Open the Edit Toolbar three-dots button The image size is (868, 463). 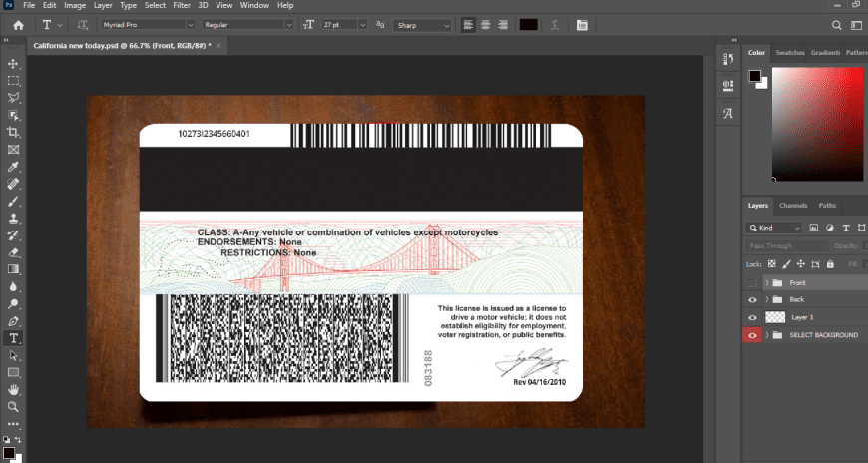tap(13, 424)
